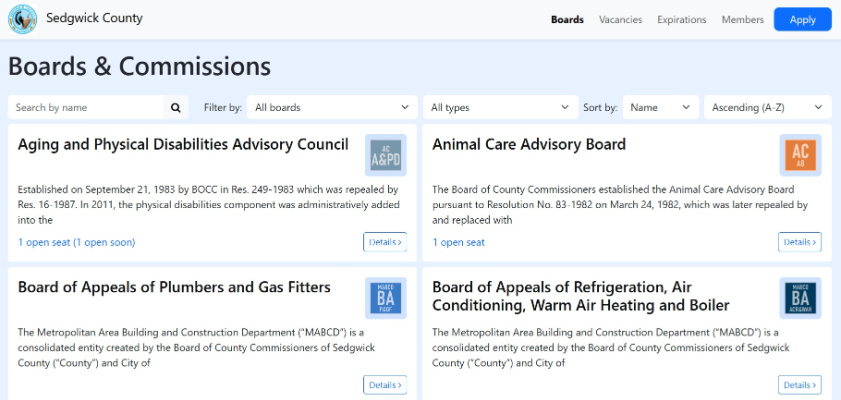
Task: Click the search magnifier icon button
Action: [175, 107]
